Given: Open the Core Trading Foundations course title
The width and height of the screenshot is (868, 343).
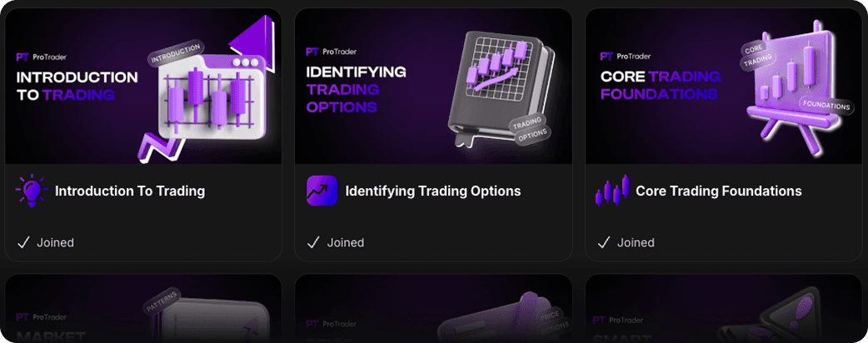Looking at the screenshot, I should click(719, 191).
